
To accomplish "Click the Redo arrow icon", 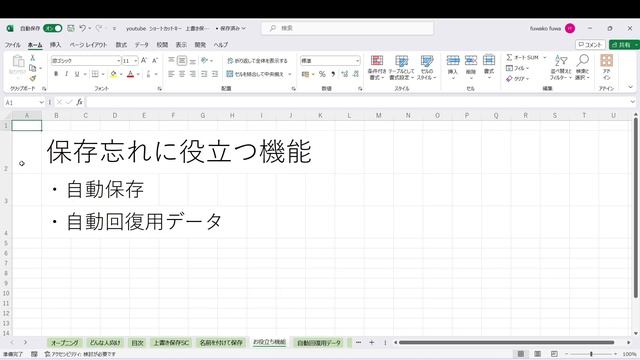I will pyautogui.click(x=99, y=28).
